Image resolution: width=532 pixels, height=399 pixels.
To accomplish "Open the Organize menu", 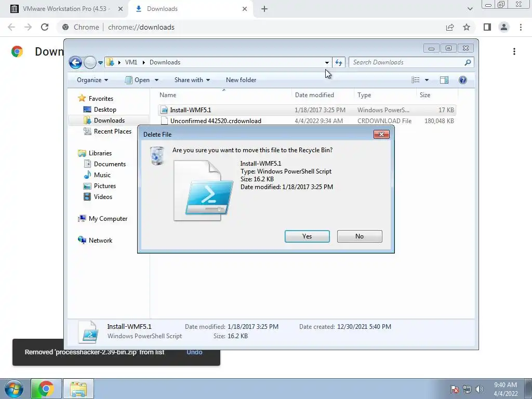I will [92, 80].
